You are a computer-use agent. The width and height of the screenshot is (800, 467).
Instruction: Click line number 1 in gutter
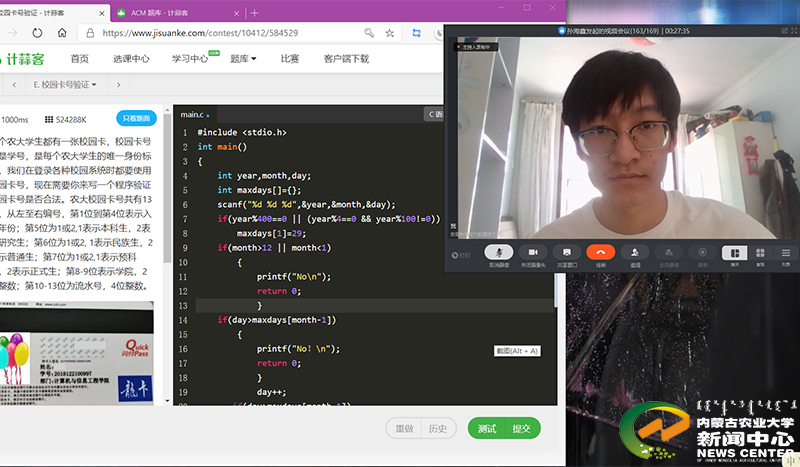pos(185,133)
